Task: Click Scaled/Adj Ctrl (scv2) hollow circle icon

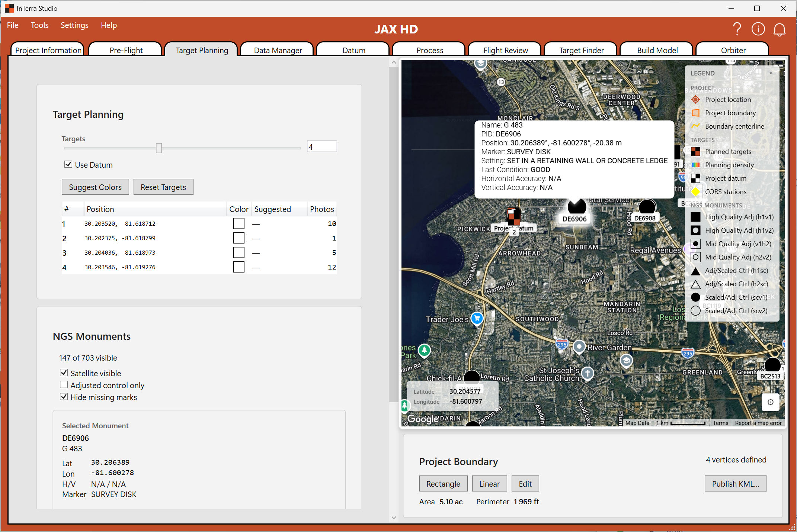Action: point(695,311)
